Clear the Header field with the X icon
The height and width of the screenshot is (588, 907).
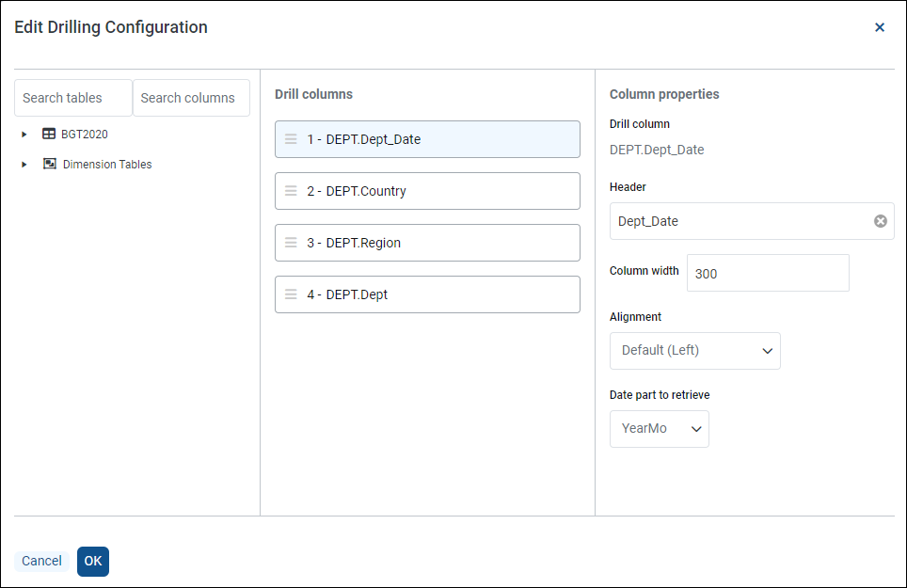pos(880,221)
